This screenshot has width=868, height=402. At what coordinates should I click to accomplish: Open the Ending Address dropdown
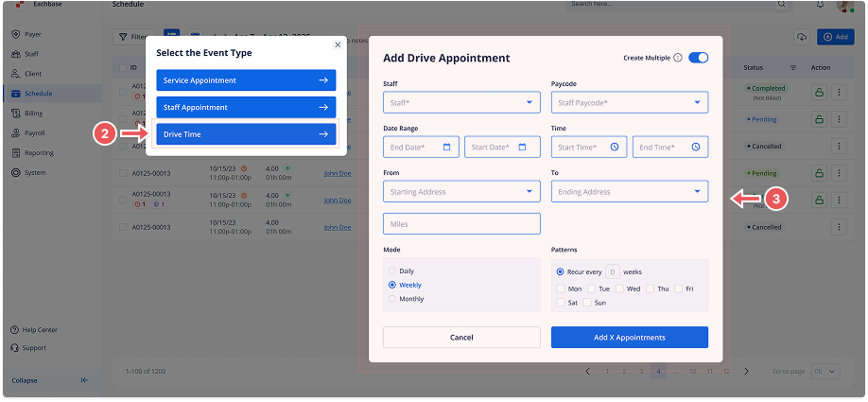click(629, 192)
